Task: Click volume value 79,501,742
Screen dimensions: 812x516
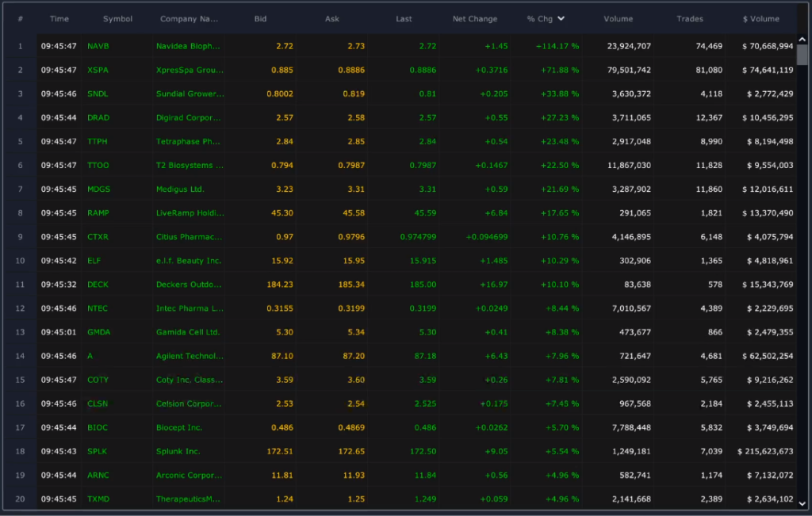Action: [x=629, y=70]
